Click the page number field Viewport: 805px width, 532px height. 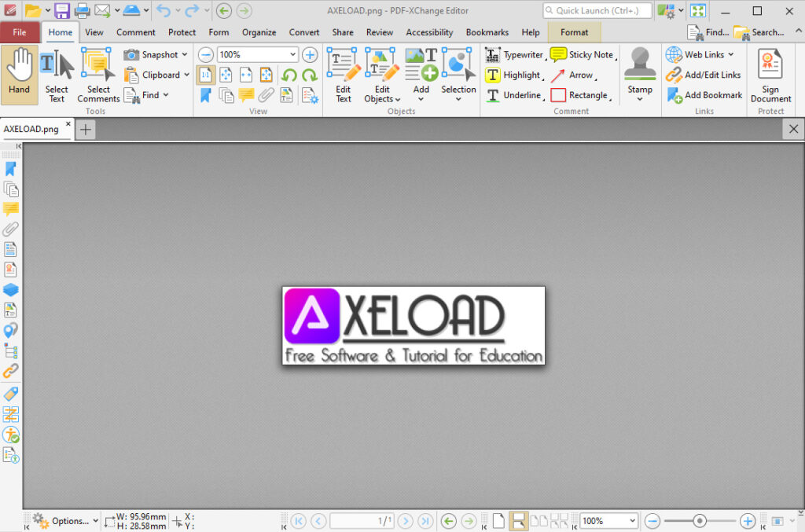(362, 521)
